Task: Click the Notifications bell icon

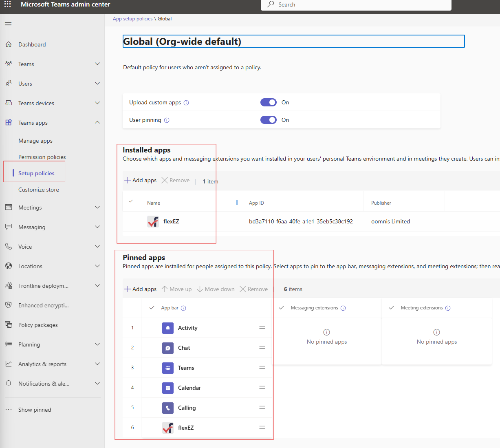Action: (x=9, y=384)
